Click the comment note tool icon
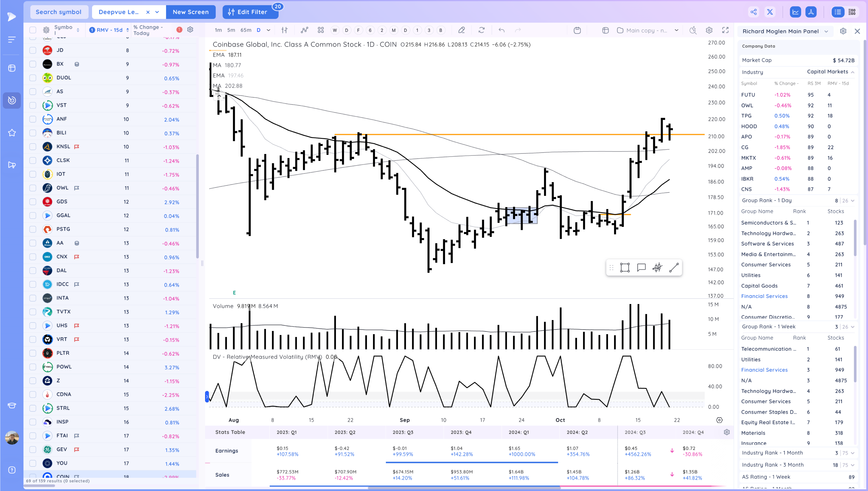This screenshot has height=491, width=868. [x=641, y=268]
